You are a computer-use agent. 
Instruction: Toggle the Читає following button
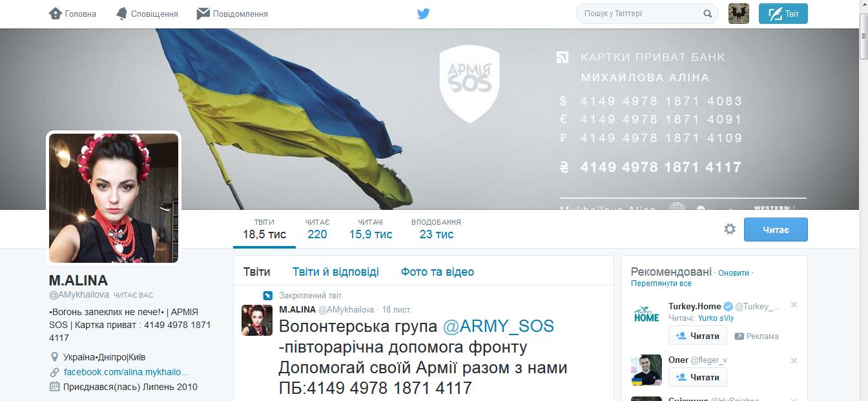point(776,229)
